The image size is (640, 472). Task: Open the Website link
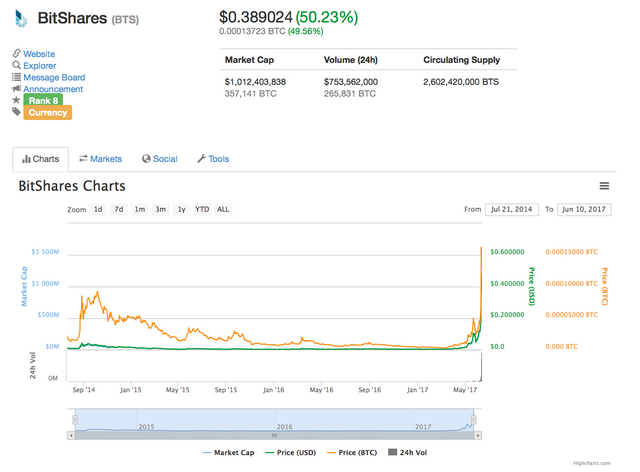coord(39,54)
